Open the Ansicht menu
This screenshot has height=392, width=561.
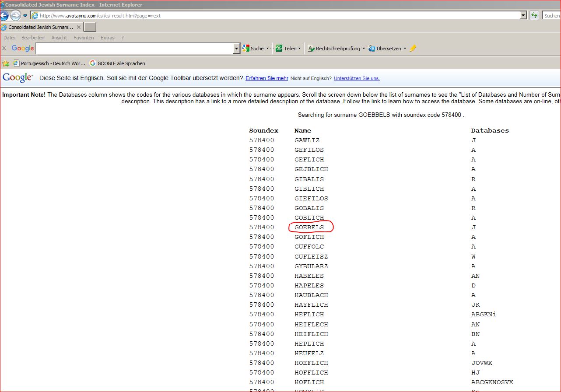tap(59, 38)
